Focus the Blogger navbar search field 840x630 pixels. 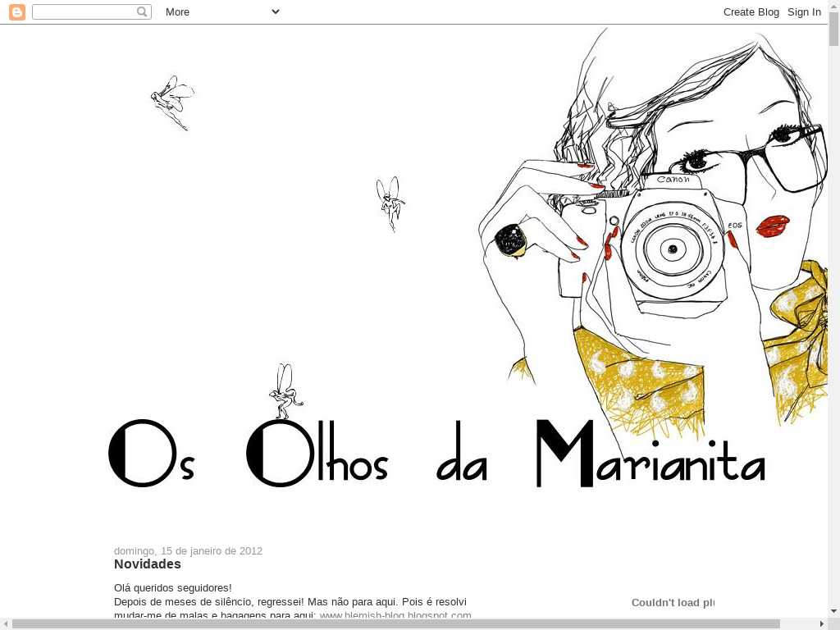pyautogui.click(x=92, y=11)
